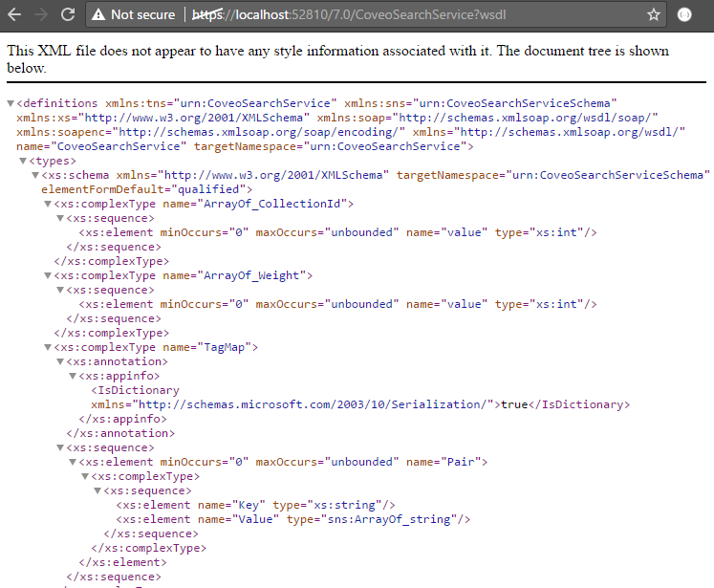
Task: Click the closing /xs:appinfo tag
Action: point(122,419)
